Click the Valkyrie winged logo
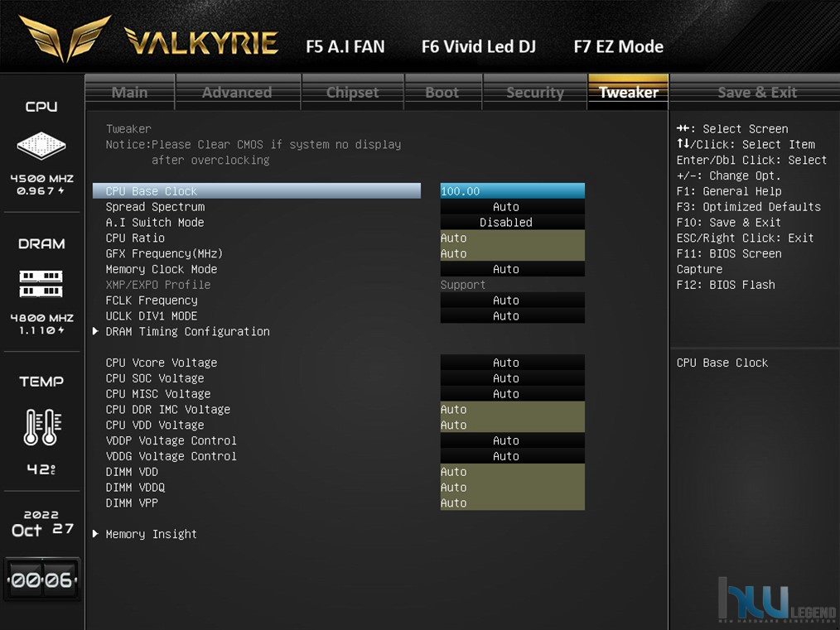This screenshot has width=840, height=630. click(65, 39)
